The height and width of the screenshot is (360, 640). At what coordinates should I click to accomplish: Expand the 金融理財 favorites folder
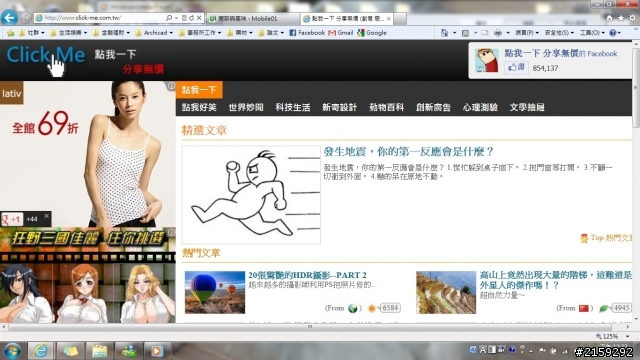111,33
